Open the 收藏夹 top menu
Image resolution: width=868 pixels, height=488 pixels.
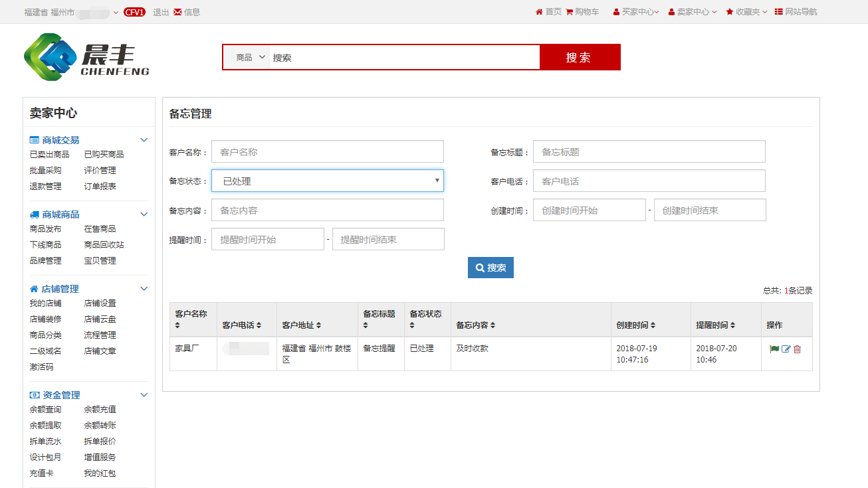tap(746, 12)
